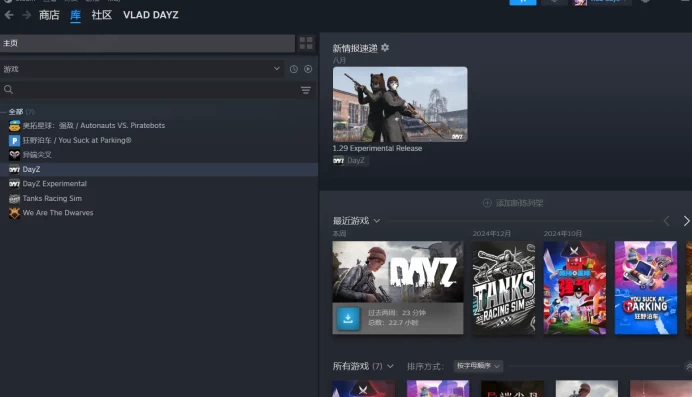Show previous recent games with left chevron

pyautogui.click(x=667, y=221)
